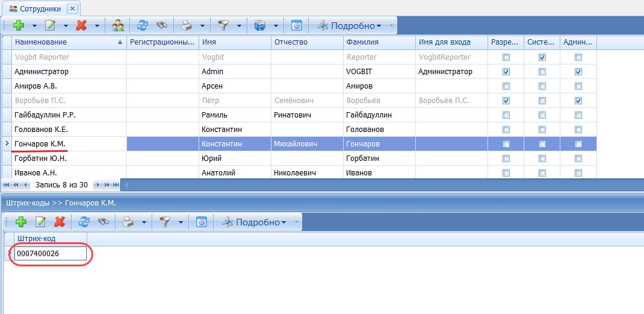Edit the barcode with the pencil note icon
This screenshot has width=644, height=314.
tap(40, 222)
